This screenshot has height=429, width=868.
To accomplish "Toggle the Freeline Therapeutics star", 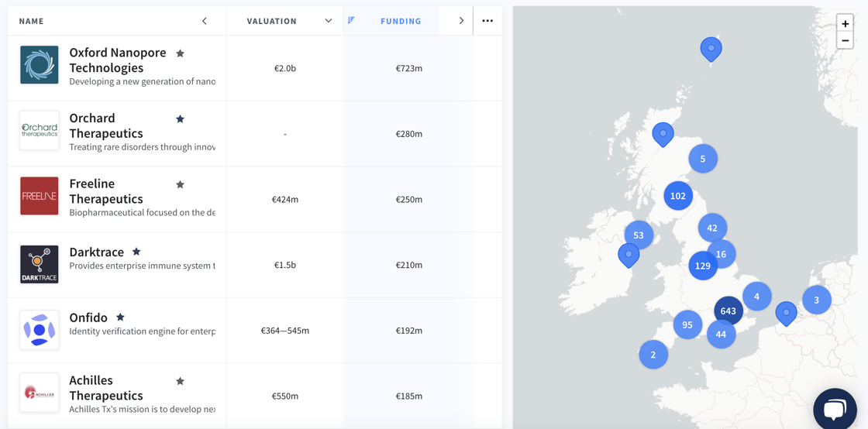I will (x=180, y=184).
